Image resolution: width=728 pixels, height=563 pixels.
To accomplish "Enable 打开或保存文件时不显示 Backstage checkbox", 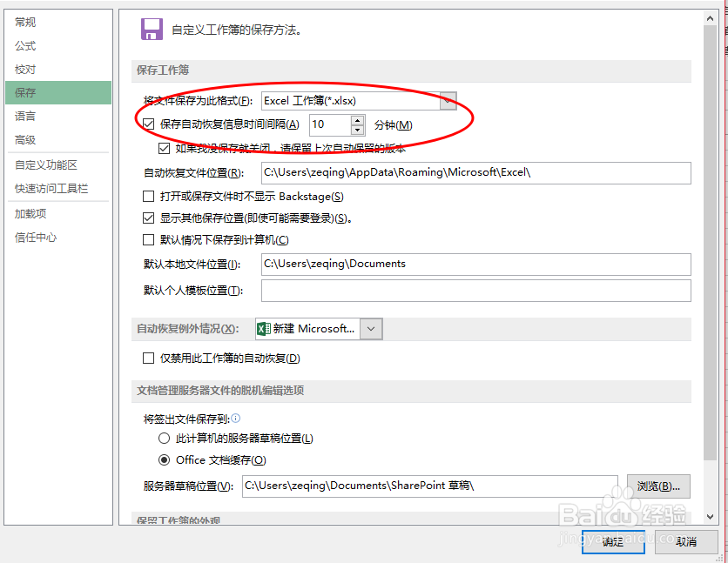I will [x=147, y=196].
